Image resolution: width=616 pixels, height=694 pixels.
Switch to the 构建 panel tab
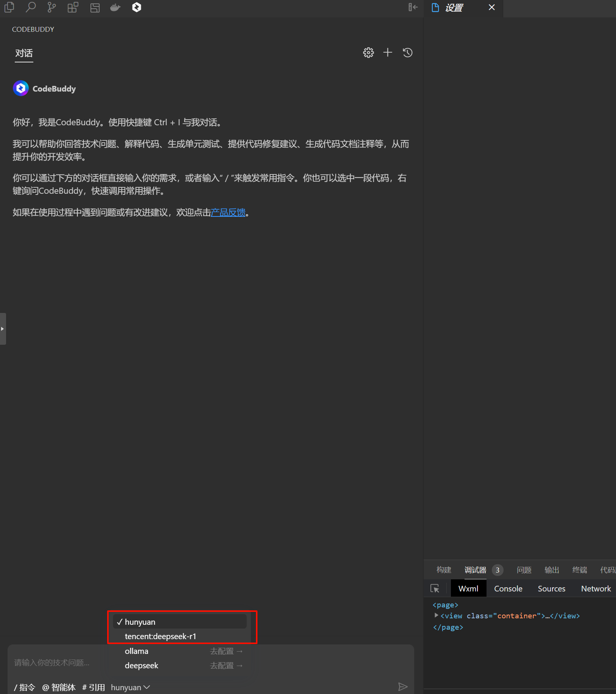point(444,570)
